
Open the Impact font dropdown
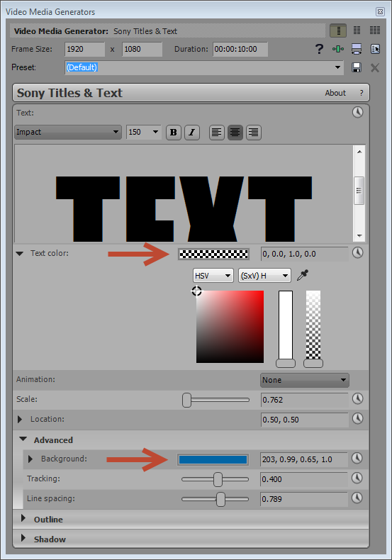68,132
